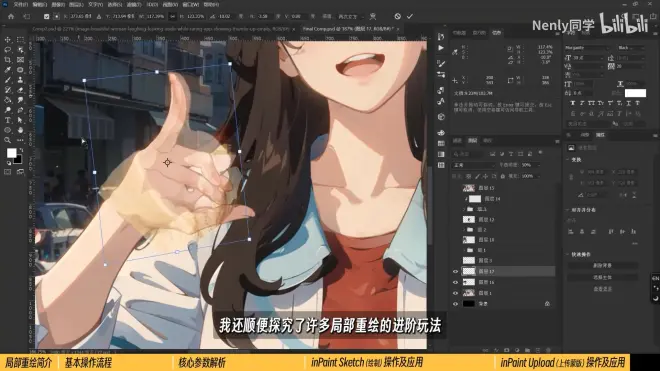Select the Hand tool
The height and width of the screenshot is (371, 660).
coord(20,131)
